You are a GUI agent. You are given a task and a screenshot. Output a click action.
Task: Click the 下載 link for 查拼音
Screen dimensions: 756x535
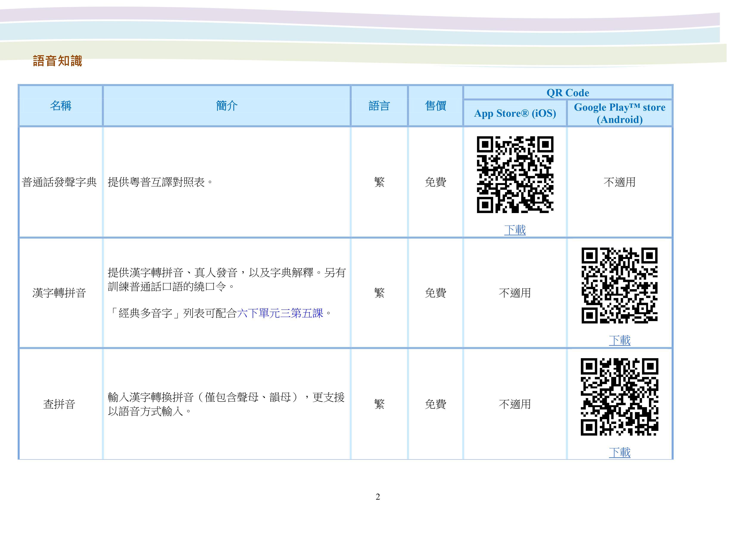point(619,452)
